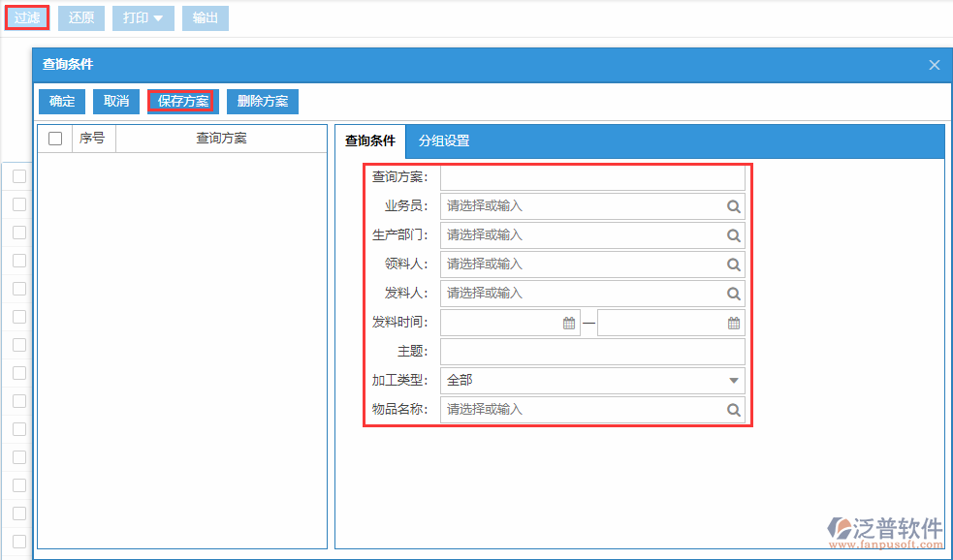Viewport: 953px width, 560px height.
Task: Click the 取消 button
Action: pyautogui.click(x=116, y=102)
